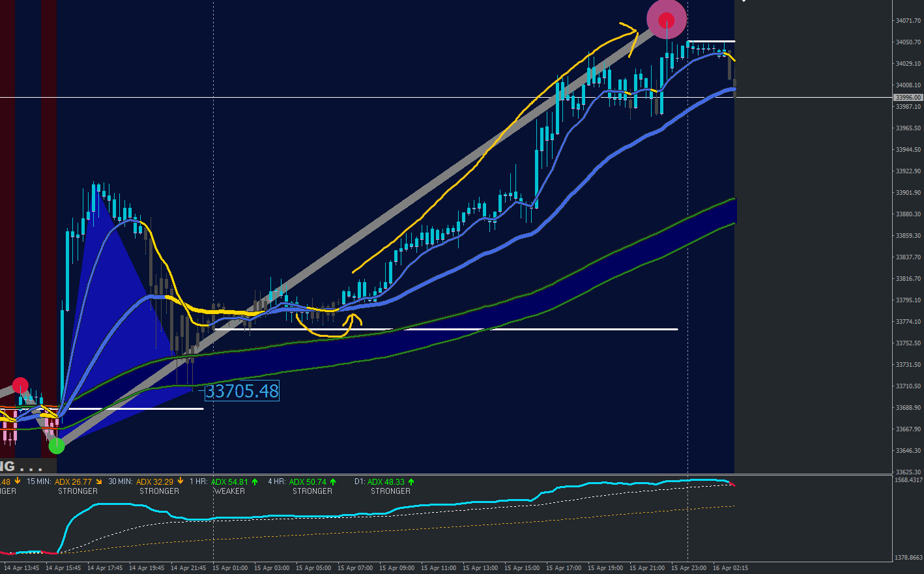Click the STRONGER label under 4 HR ADX
Image resolution: width=924 pixels, height=574 pixels.
tap(312, 491)
